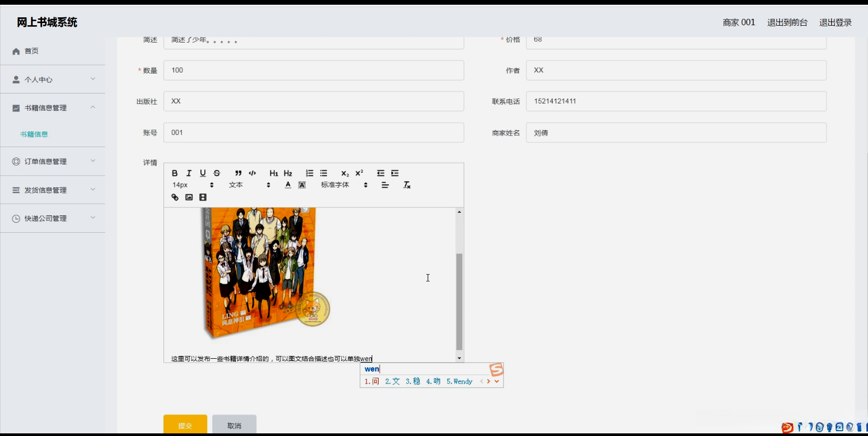Click the 联系电话 phone number field

pos(676,101)
